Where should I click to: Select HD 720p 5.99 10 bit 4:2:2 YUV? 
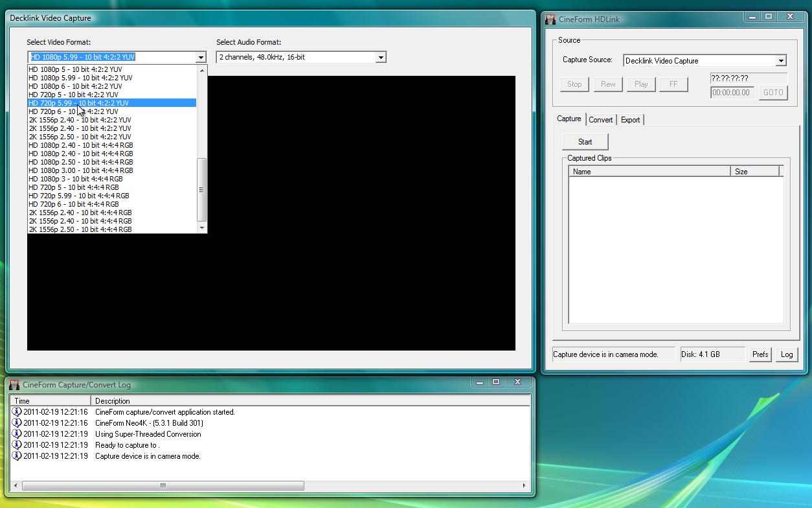coord(78,103)
